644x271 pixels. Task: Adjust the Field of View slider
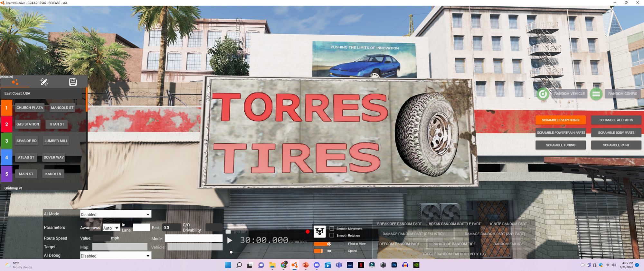point(329,244)
